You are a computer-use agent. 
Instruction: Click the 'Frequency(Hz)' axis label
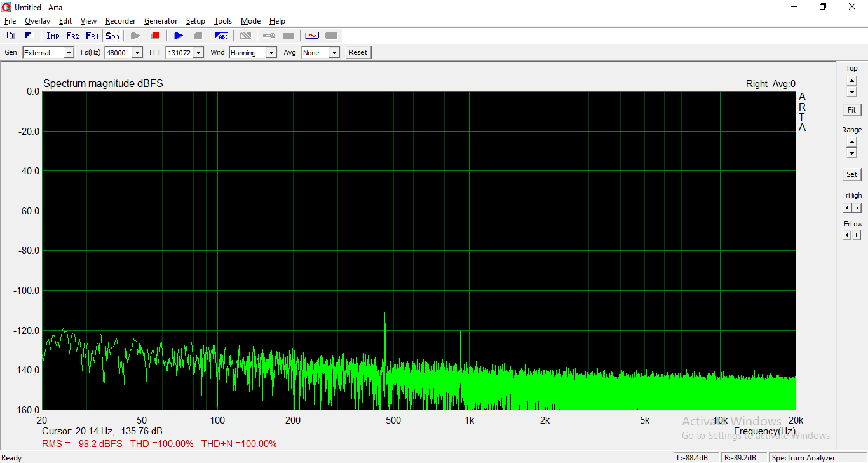click(x=764, y=431)
